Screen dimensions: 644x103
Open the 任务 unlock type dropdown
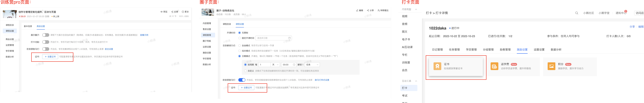coord(312,65)
